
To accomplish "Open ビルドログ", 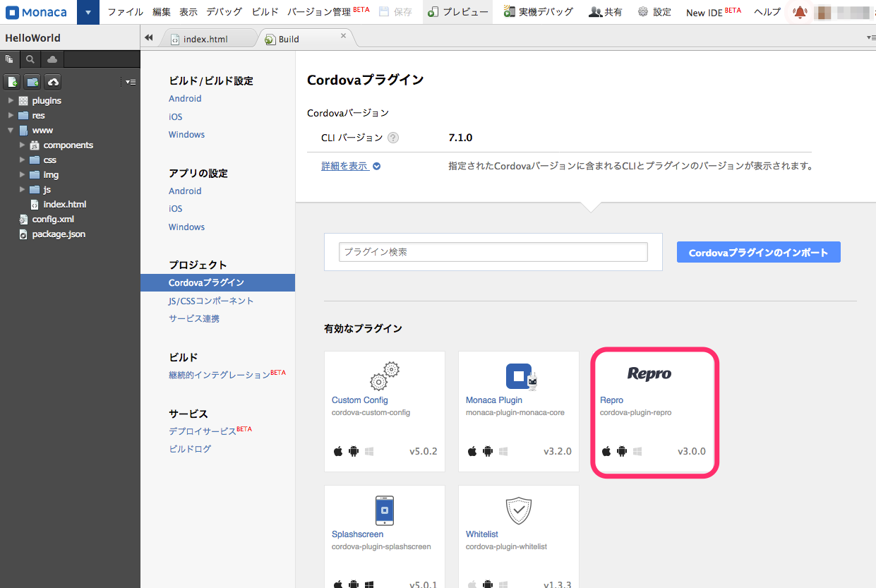I will pyautogui.click(x=190, y=448).
